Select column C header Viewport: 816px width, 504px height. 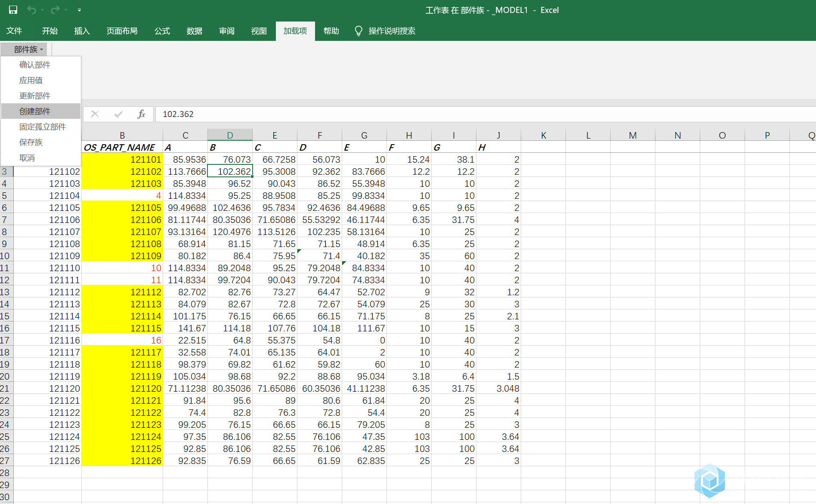tap(185, 135)
